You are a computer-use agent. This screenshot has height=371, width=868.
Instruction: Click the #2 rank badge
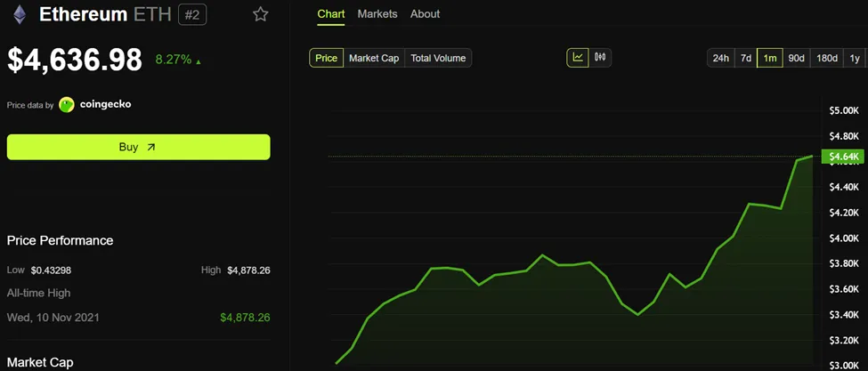[x=192, y=15]
